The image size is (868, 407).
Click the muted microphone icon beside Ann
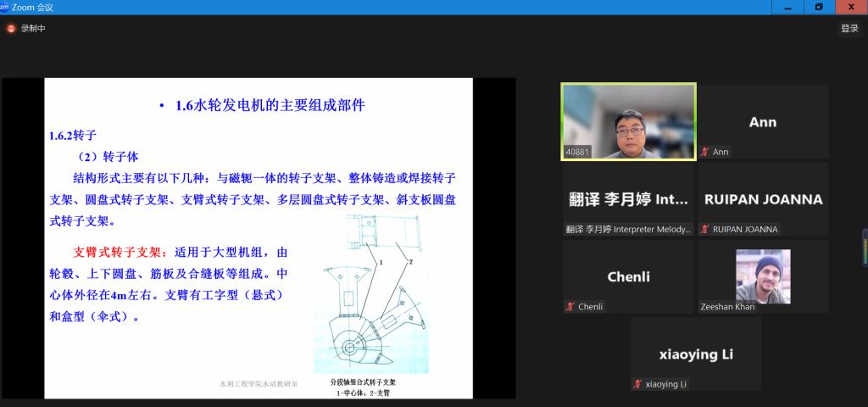(x=705, y=153)
